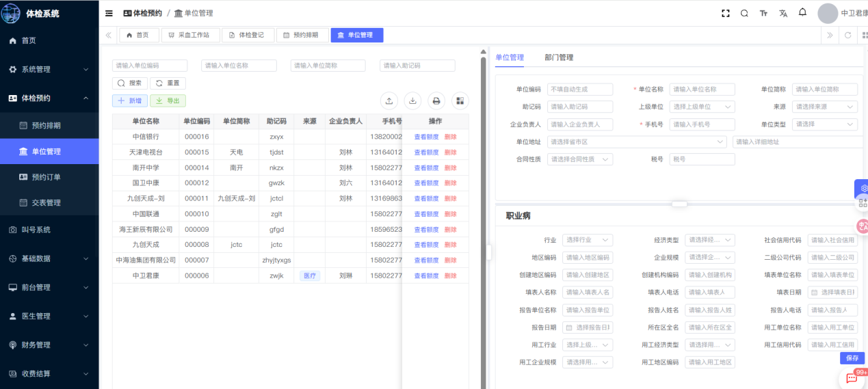Switch to the 部门管理 tab
The height and width of the screenshot is (389, 868).
point(559,57)
